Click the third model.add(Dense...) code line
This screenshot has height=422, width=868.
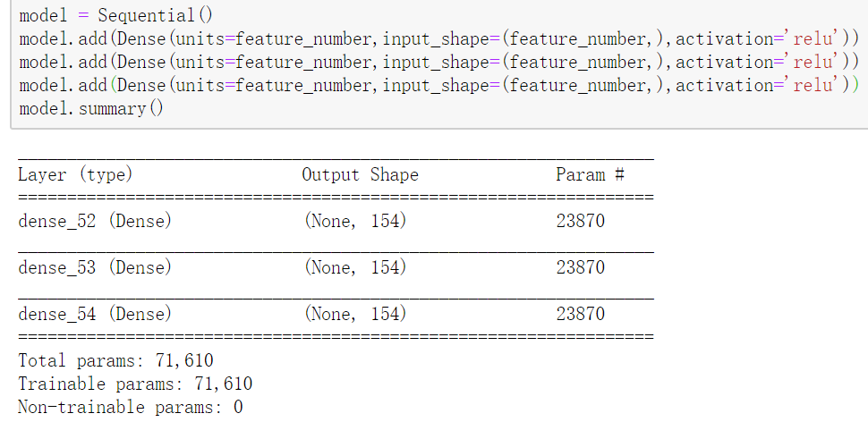pyautogui.click(x=438, y=85)
